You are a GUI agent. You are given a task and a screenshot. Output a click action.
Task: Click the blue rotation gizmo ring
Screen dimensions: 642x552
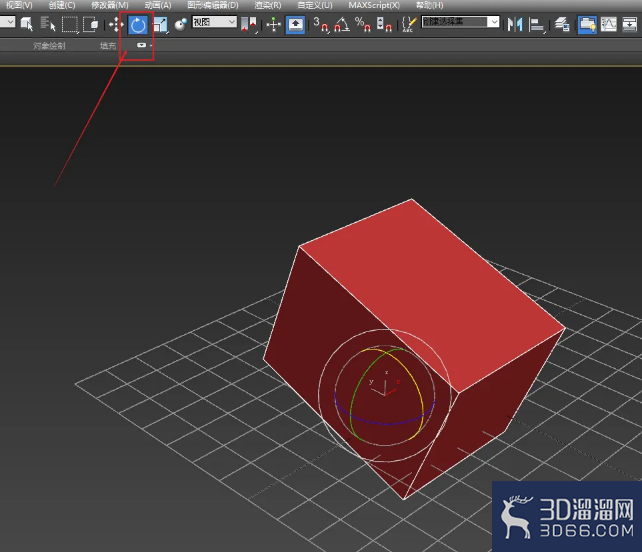point(385,423)
